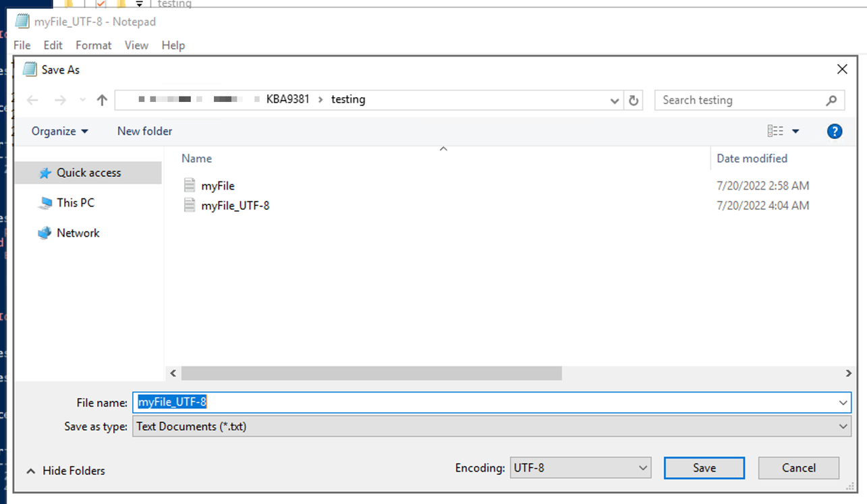Click the Refresh icon beside address bar
Image resolution: width=867 pixels, height=504 pixels.
point(633,101)
